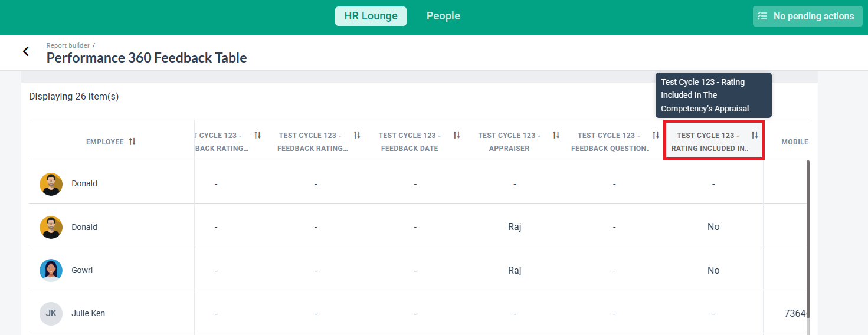Sort by the Employee column arrows
The width and height of the screenshot is (868, 335).
point(132,142)
